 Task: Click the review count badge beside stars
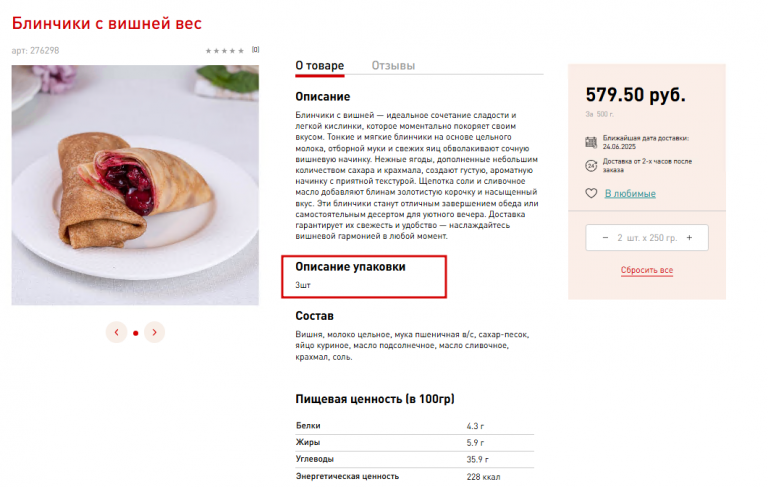(x=256, y=49)
